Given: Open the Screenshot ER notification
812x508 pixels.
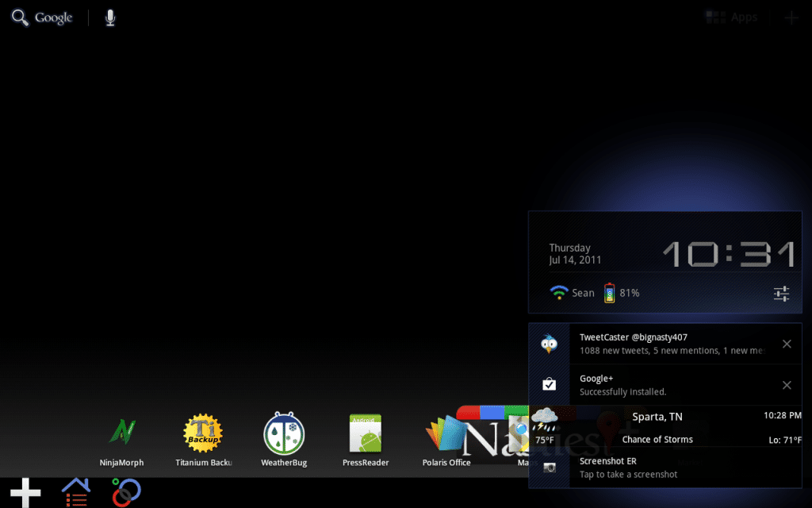Looking at the screenshot, I should pyautogui.click(x=665, y=468).
